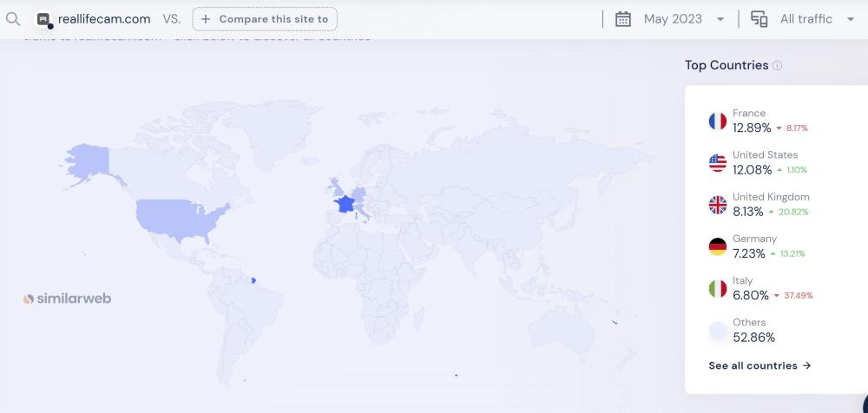Click the Others color swatch circle

tap(717, 330)
